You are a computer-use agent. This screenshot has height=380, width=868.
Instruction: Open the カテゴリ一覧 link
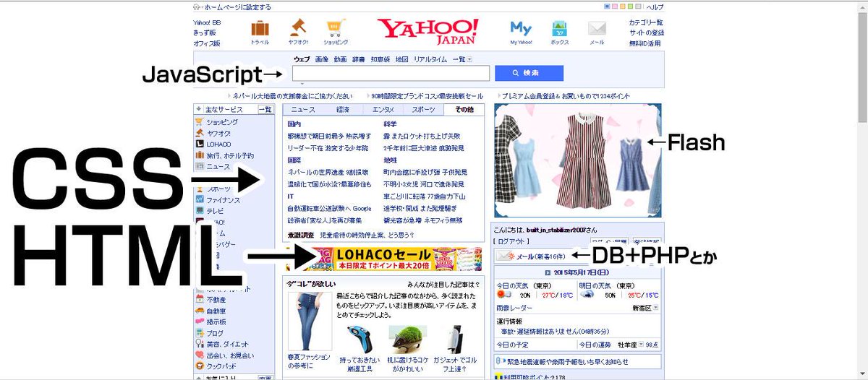646,22
